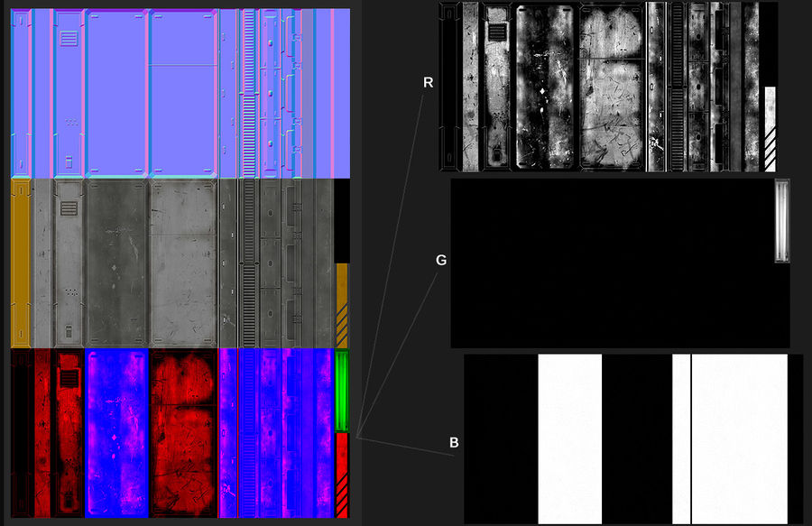Viewport: 812px width, 526px height.
Task: Expand the B channel label
Action: tap(454, 442)
